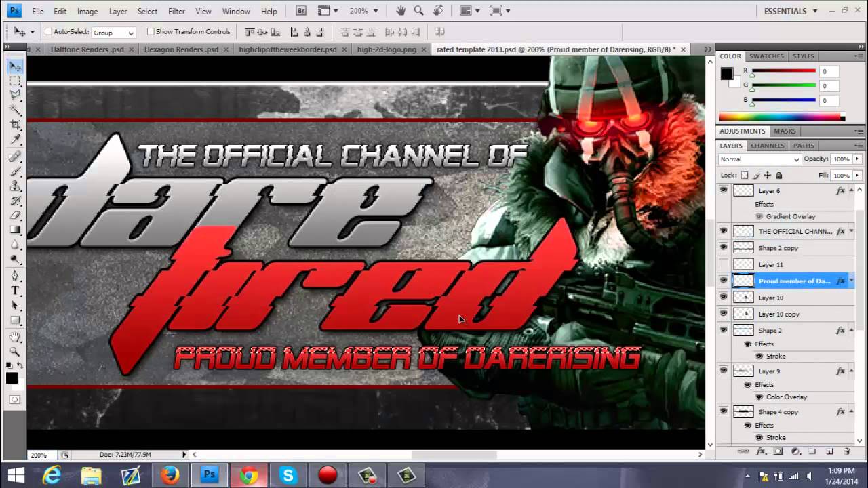Select the Zoom tool in the toolbox
868x488 pixels.
[15, 352]
